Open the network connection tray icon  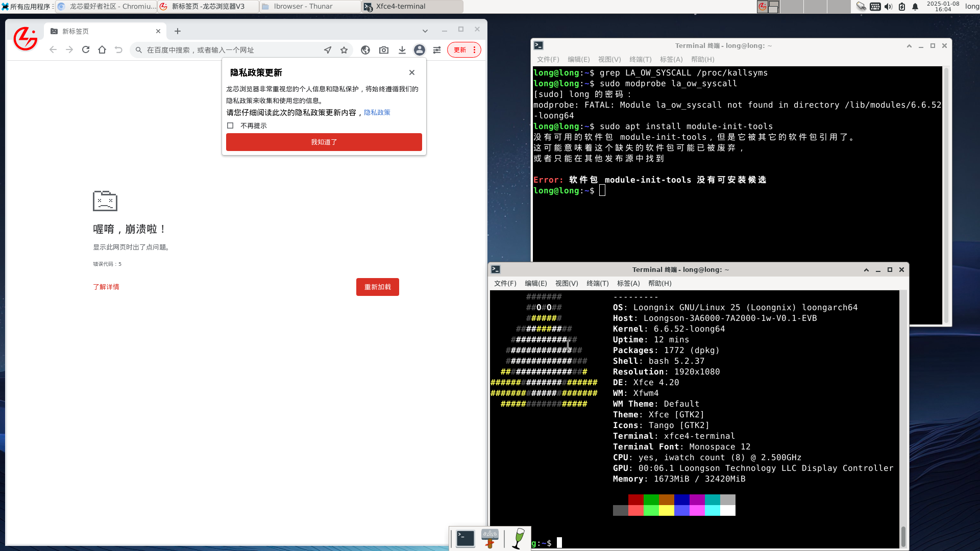pyautogui.click(x=862, y=7)
